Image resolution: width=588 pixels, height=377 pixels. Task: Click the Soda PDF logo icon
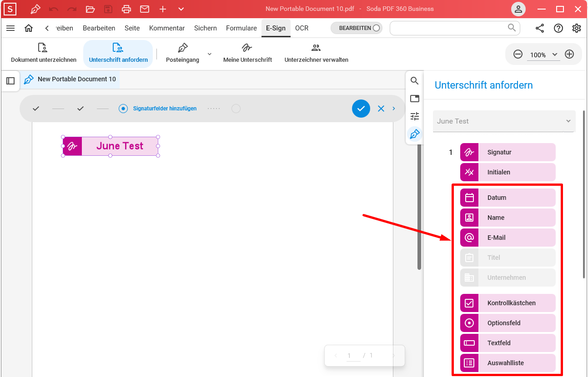(10, 9)
